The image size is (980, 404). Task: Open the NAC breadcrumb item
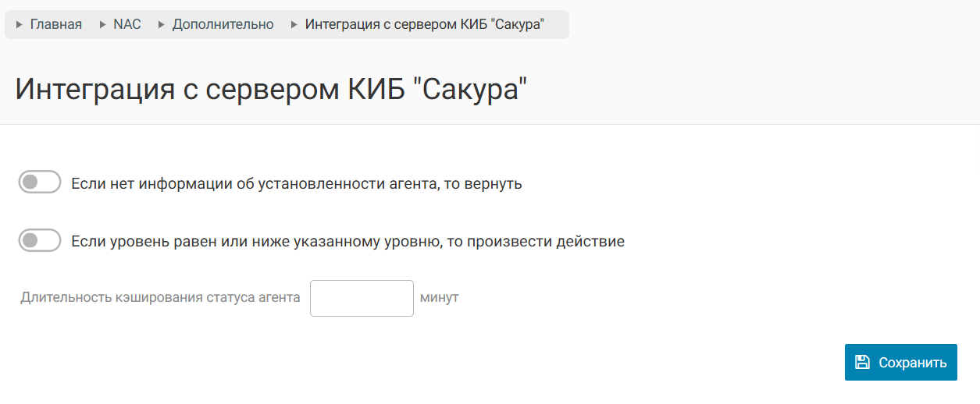tap(127, 25)
